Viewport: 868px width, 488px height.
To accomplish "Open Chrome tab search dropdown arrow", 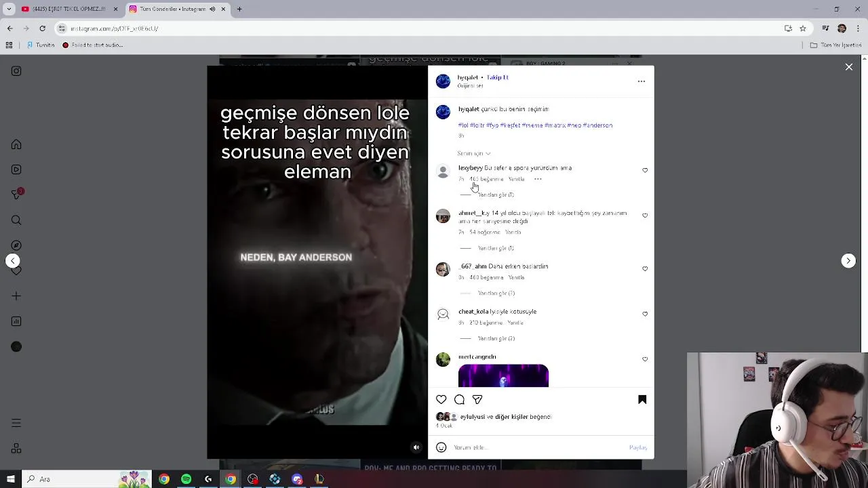I will [x=9, y=9].
